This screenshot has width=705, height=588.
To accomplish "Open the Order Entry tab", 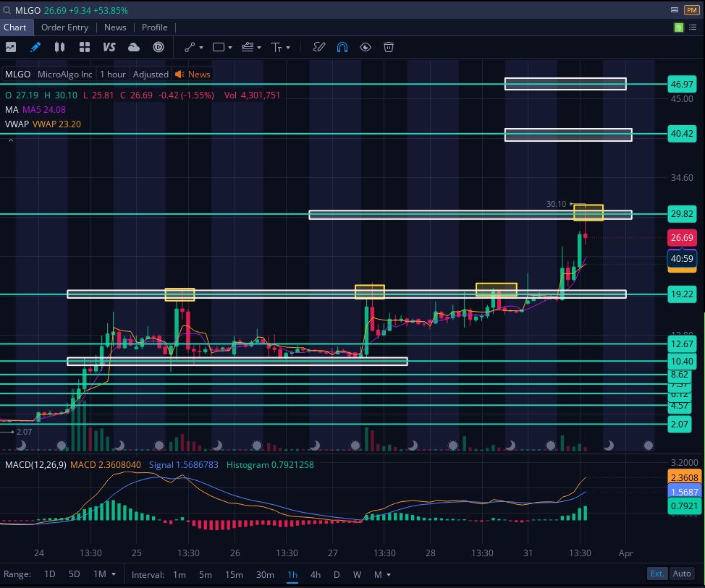I will tap(64, 27).
